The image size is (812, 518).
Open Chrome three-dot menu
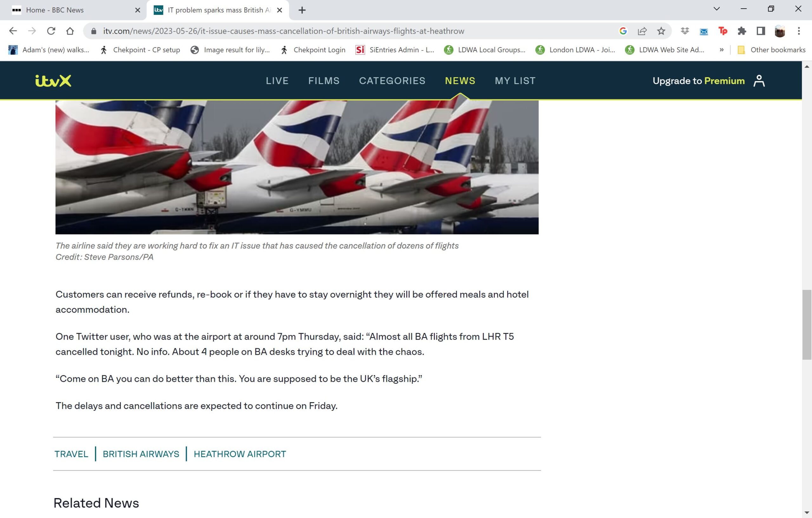click(798, 31)
